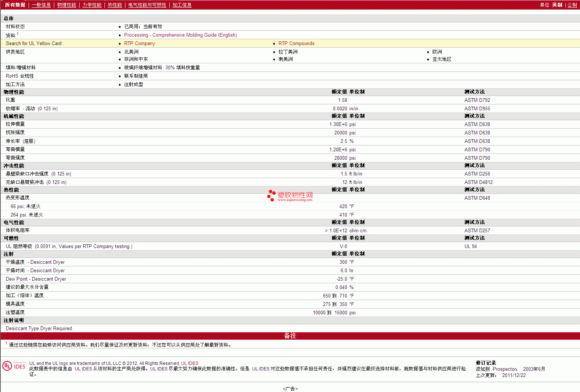Screen dimensions: 580x392
Task: Click the 广告 text at page bottom
Action: click(290, 389)
